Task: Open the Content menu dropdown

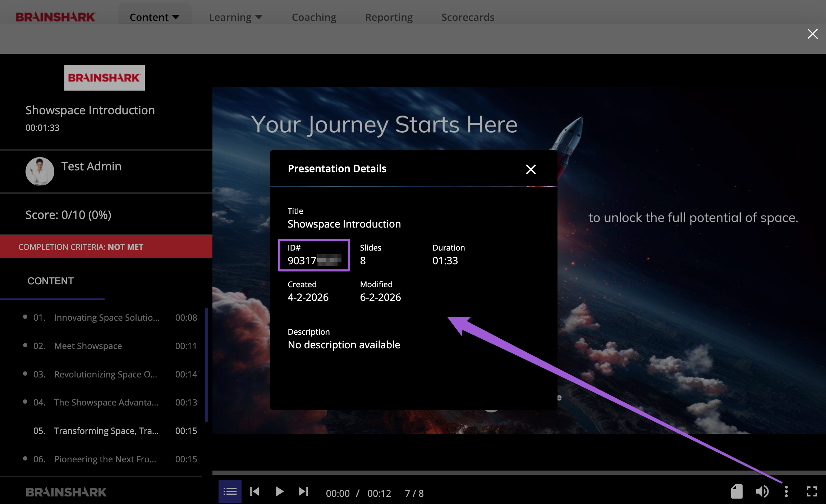Action: [x=155, y=17]
